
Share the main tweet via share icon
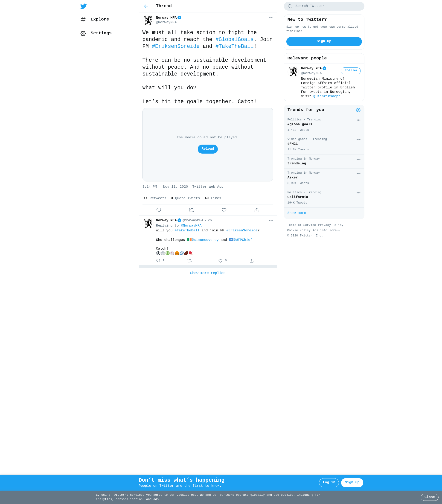click(257, 210)
